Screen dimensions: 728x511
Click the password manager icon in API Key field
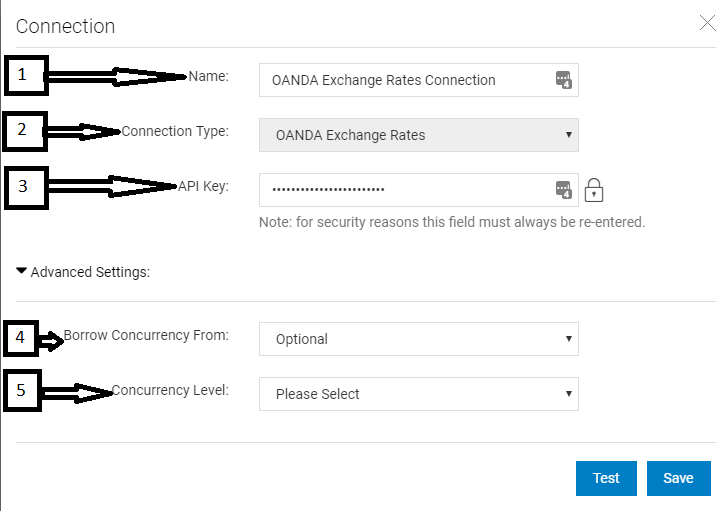[564, 190]
